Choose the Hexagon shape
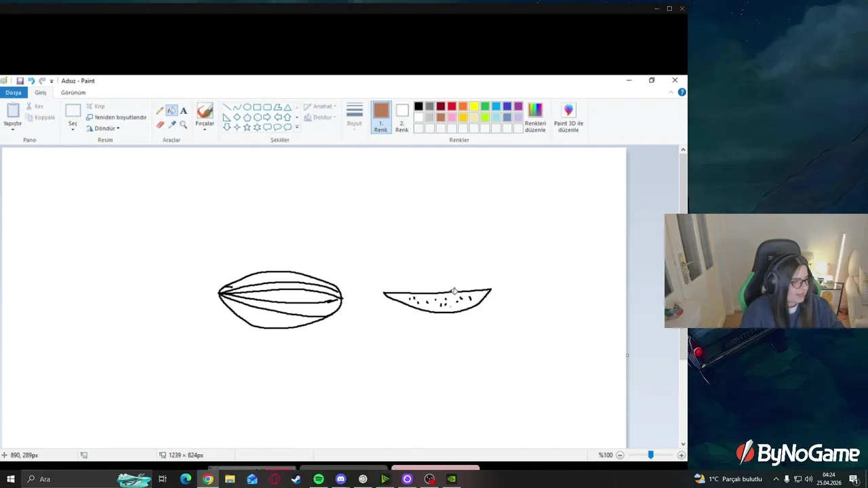This screenshot has width=868, height=488. 257,117
